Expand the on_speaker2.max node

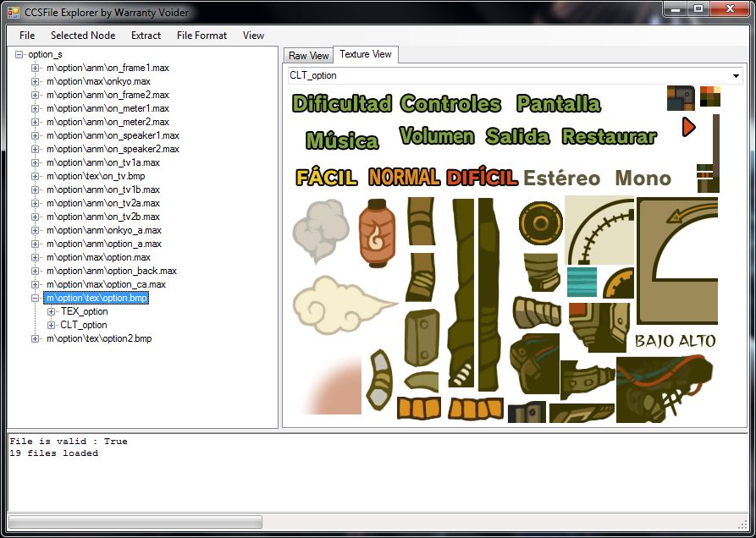point(35,149)
